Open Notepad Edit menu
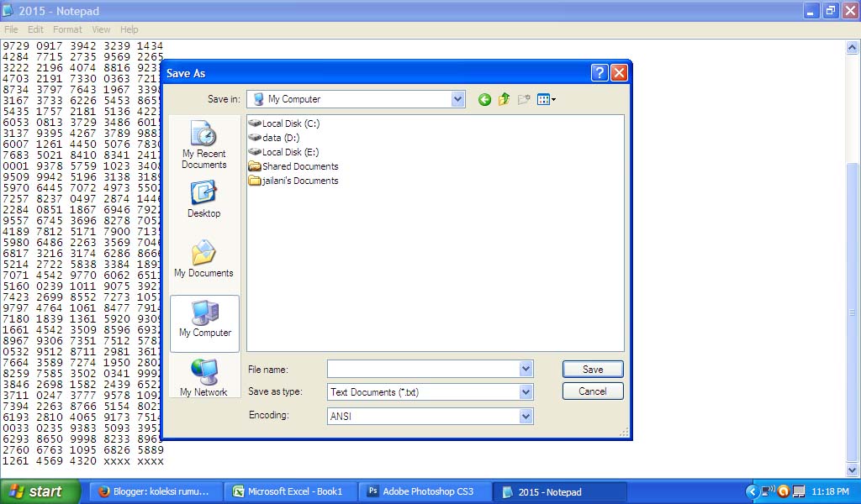The width and height of the screenshot is (861, 504). (35, 29)
